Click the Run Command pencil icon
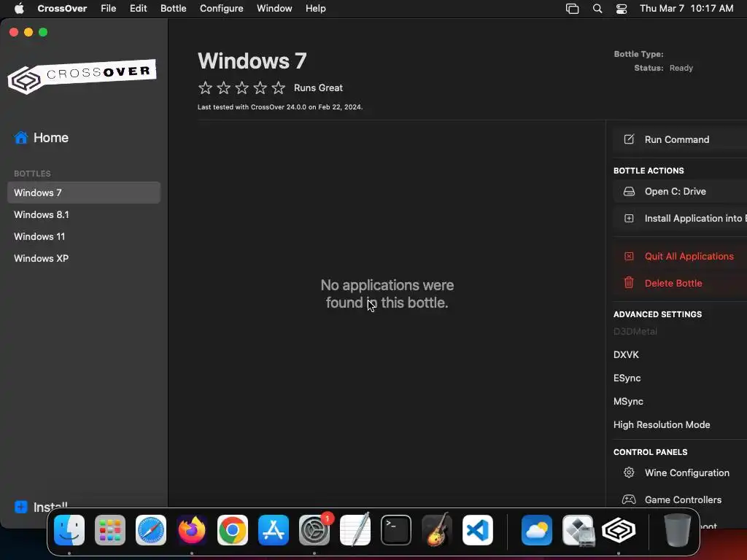 (629, 139)
